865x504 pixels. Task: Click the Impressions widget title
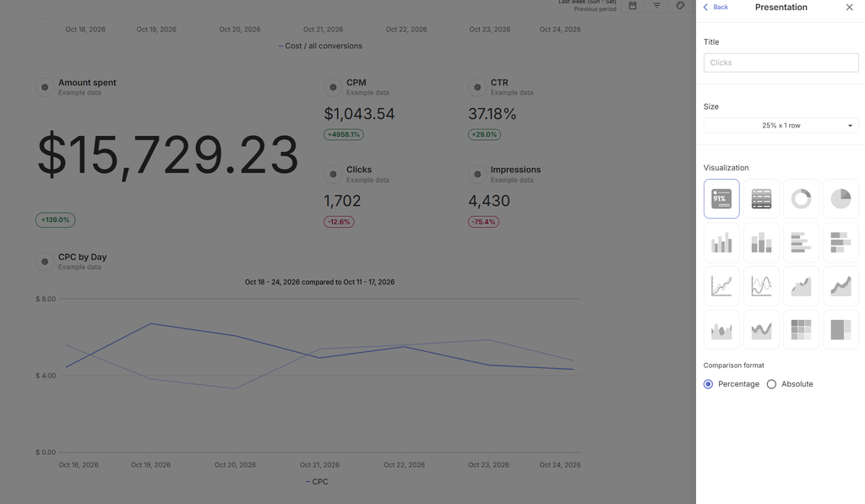(x=516, y=170)
